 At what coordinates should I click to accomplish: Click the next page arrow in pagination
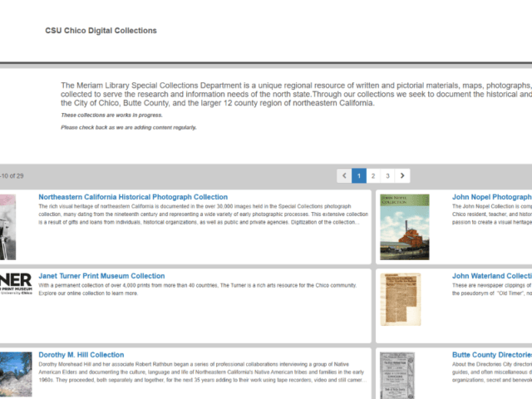[x=402, y=175]
